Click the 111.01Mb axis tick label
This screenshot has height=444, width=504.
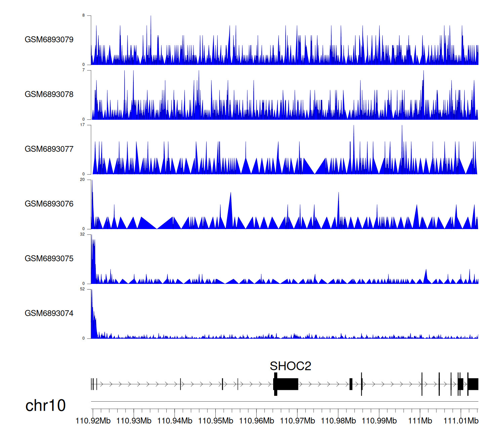pos(461,421)
